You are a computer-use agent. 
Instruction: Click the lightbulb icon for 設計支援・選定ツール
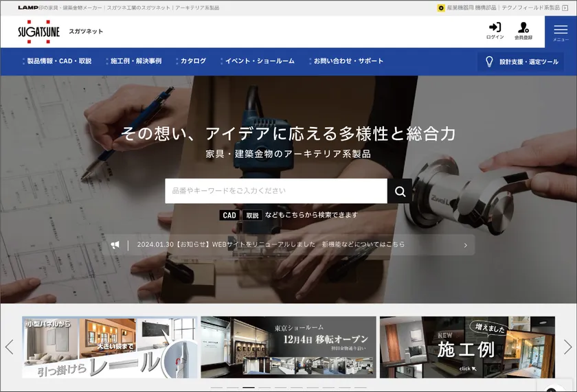tap(489, 61)
